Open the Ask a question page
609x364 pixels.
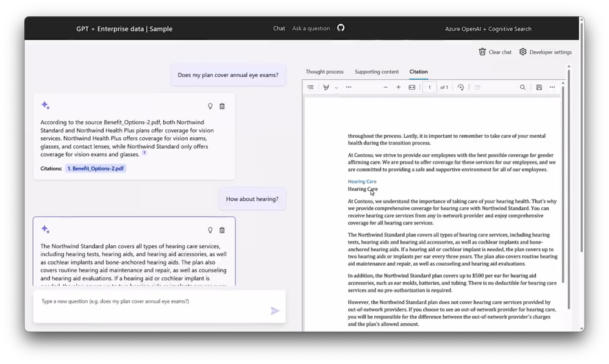pos(311,29)
